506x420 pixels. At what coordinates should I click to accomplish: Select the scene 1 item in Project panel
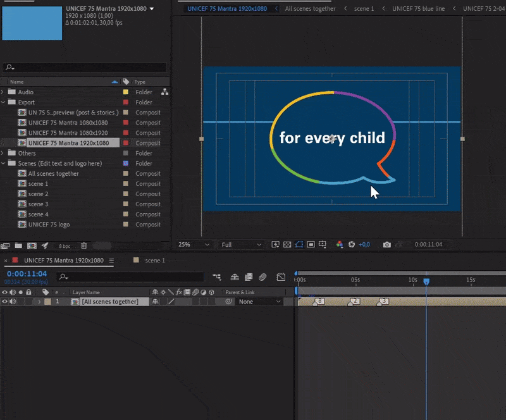point(38,183)
